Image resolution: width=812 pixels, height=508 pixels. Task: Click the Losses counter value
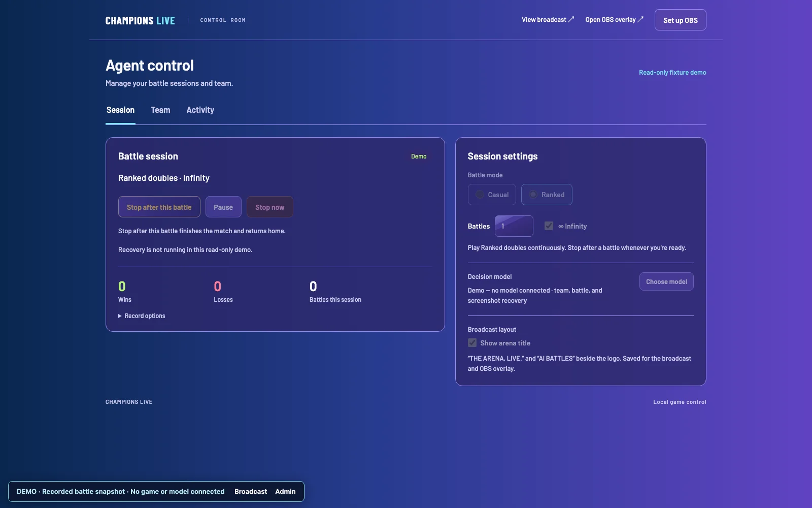click(x=217, y=287)
